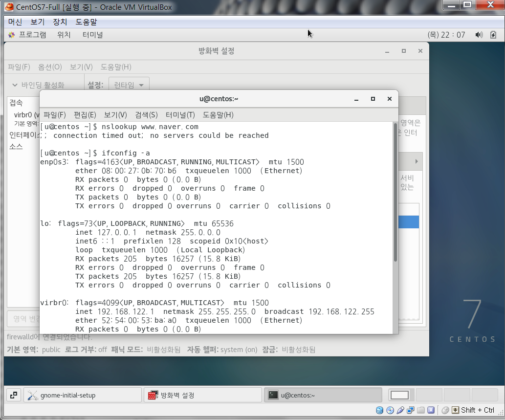Minimize the terminal window
The width and height of the screenshot is (505, 420).
coord(356,99)
